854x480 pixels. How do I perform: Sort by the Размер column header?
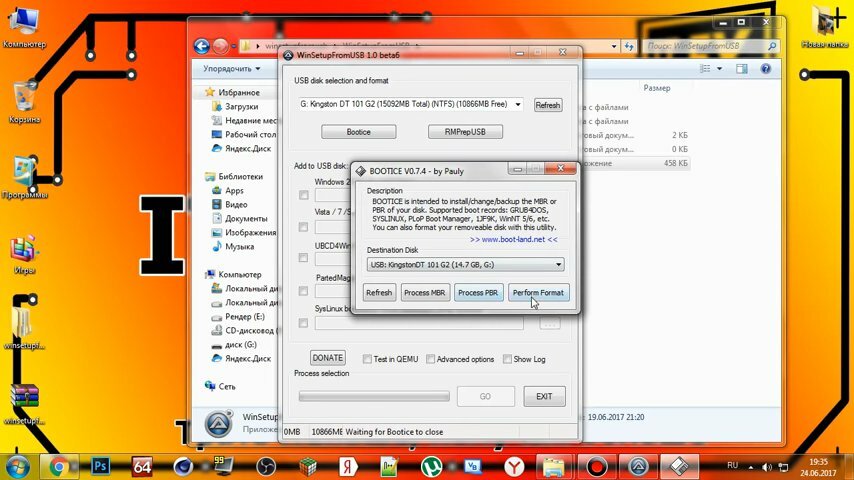[657, 88]
